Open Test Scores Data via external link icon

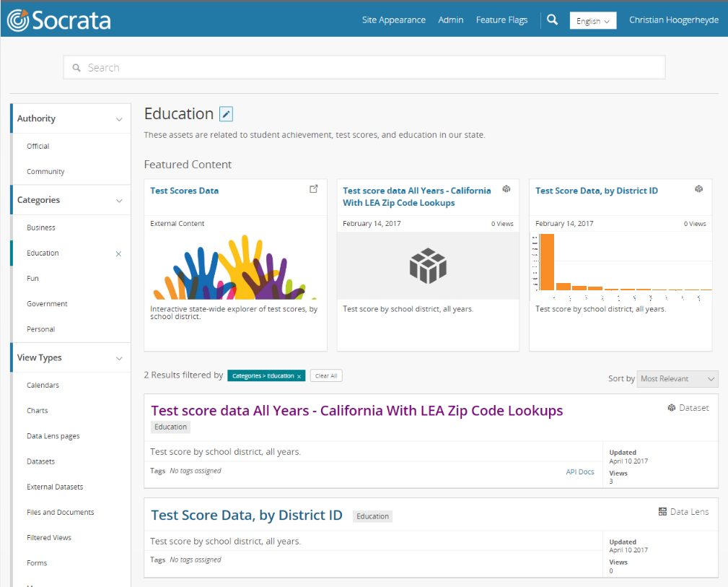pyautogui.click(x=314, y=188)
